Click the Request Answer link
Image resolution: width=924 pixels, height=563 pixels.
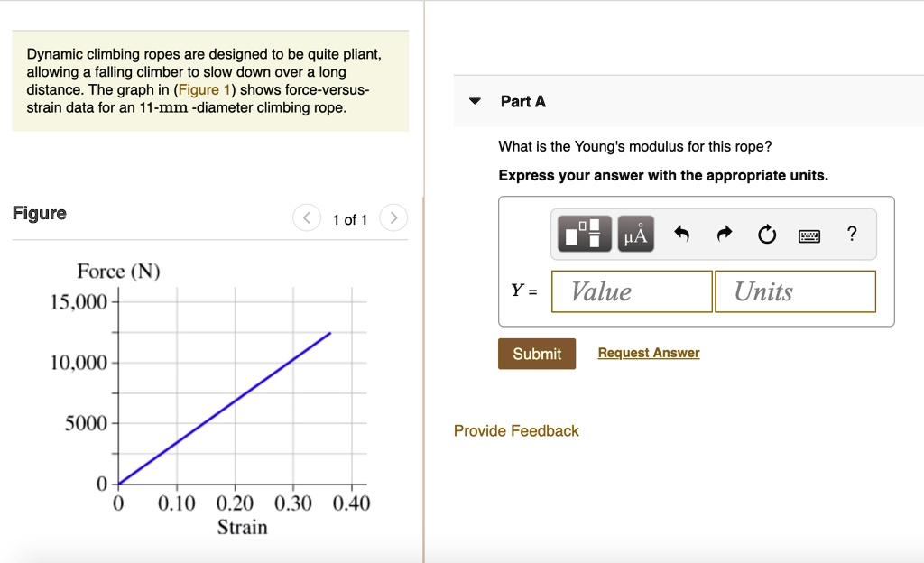[x=648, y=353]
